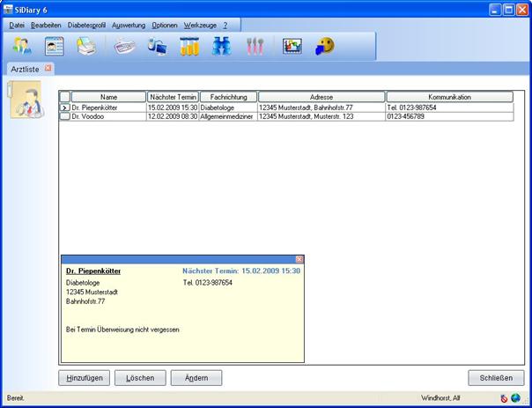Viewport: 532px width, 408px height.
Task: Click the Bahnhofstr.77 line in popup
Action: 85,301
